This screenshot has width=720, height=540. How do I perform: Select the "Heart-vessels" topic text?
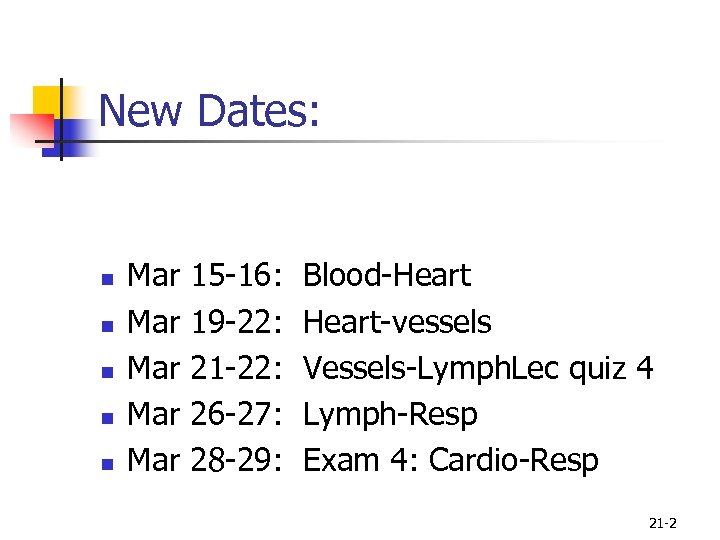point(397,322)
